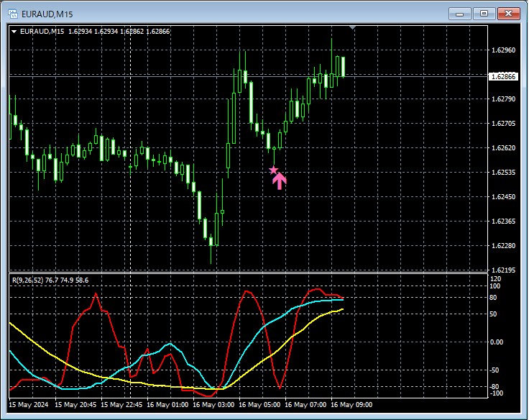
Task: Close the EURAUD,M15 chart window
Action: 508,14
